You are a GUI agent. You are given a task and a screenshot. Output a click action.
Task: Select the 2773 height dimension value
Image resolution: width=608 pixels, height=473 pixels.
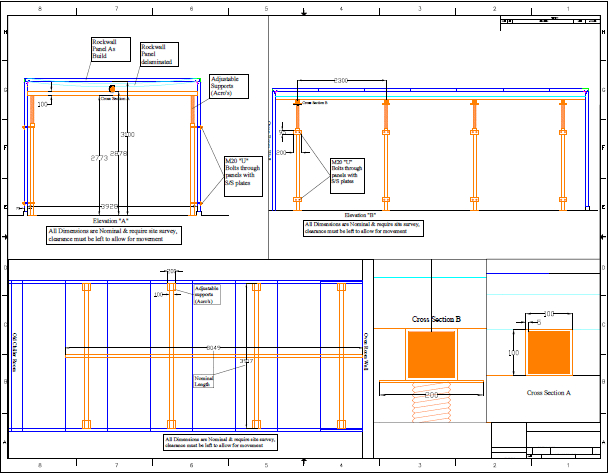(99, 158)
